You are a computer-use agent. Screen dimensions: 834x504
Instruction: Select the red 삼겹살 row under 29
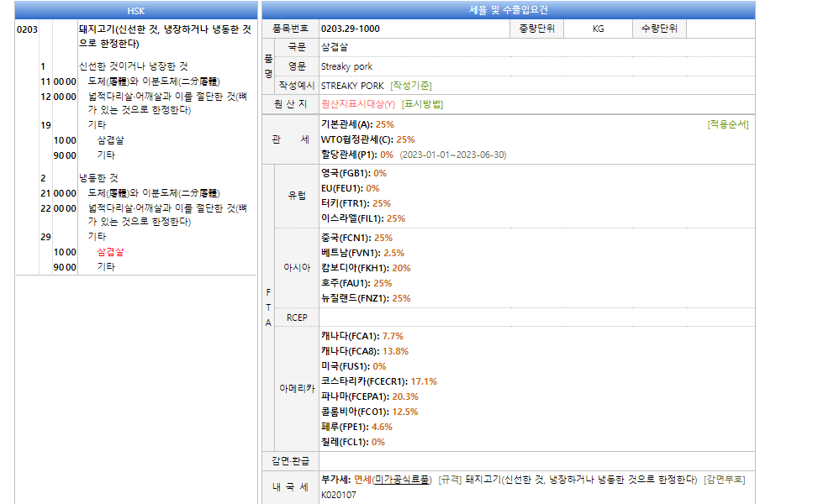110,252
